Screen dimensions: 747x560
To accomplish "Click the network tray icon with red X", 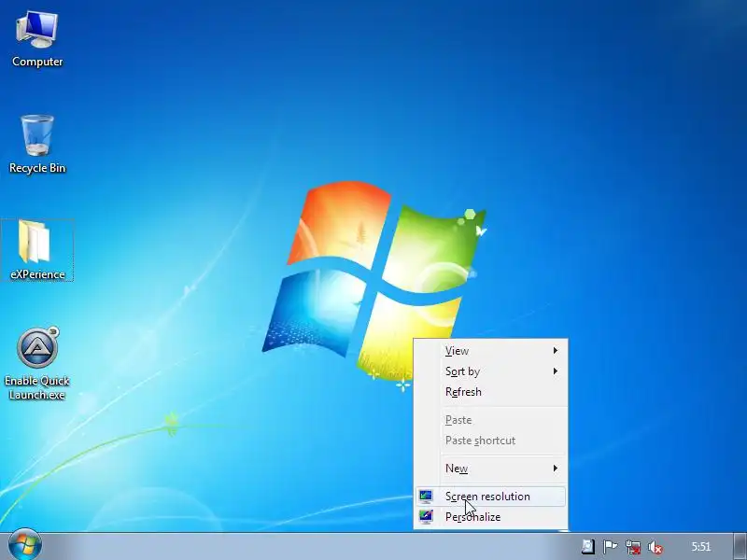I will 633,547.
